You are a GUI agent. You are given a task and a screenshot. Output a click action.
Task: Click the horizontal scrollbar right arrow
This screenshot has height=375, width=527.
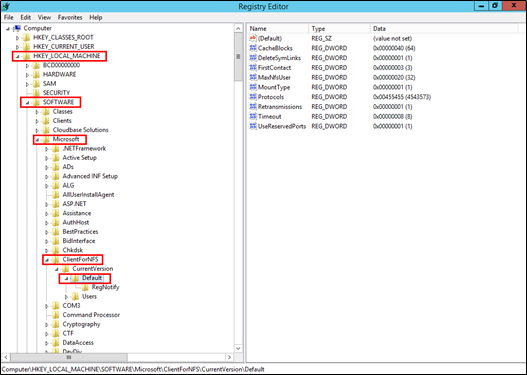click(x=229, y=357)
